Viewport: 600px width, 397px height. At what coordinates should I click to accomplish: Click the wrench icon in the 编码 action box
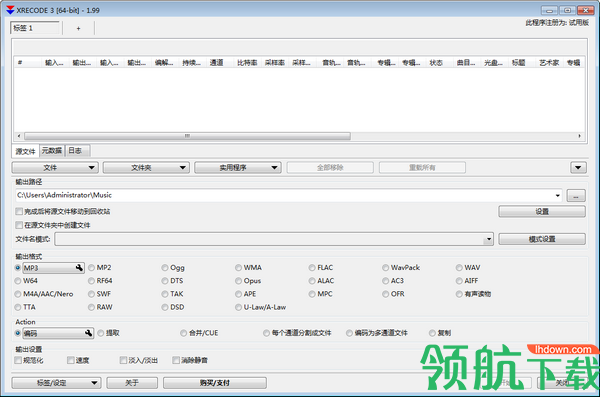click(88, 333)
